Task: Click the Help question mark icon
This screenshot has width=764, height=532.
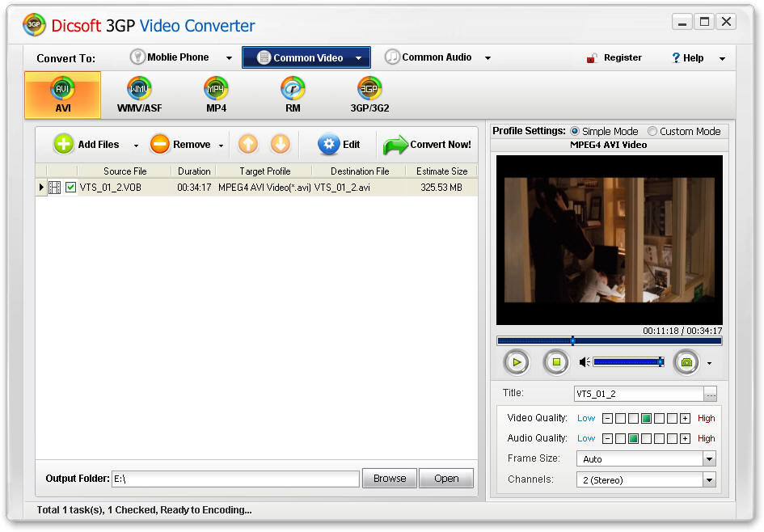Action: pos(676,58)
